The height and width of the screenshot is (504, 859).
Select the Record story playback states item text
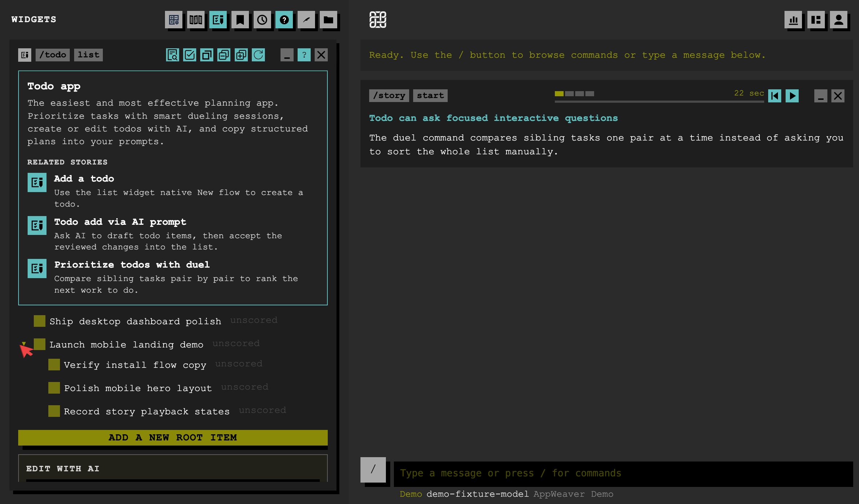click(x=147, y=412)
